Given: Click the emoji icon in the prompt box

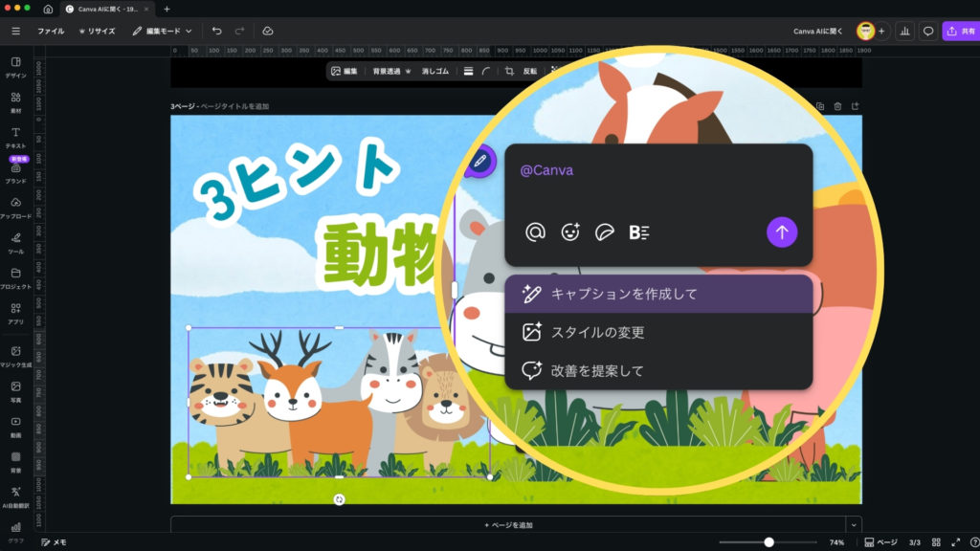Looking at the screenshot, I should pyautogui.click(x=570, y=231).
